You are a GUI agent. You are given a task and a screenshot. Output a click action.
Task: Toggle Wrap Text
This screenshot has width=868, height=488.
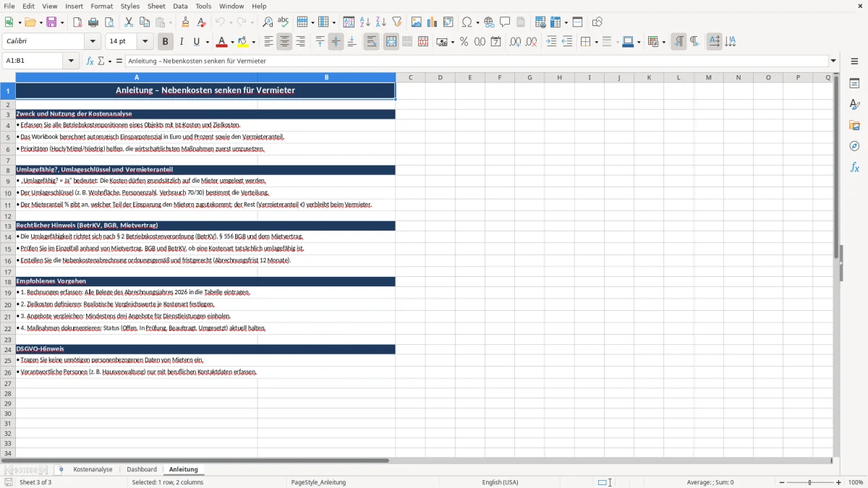click(x=372, y=42)
